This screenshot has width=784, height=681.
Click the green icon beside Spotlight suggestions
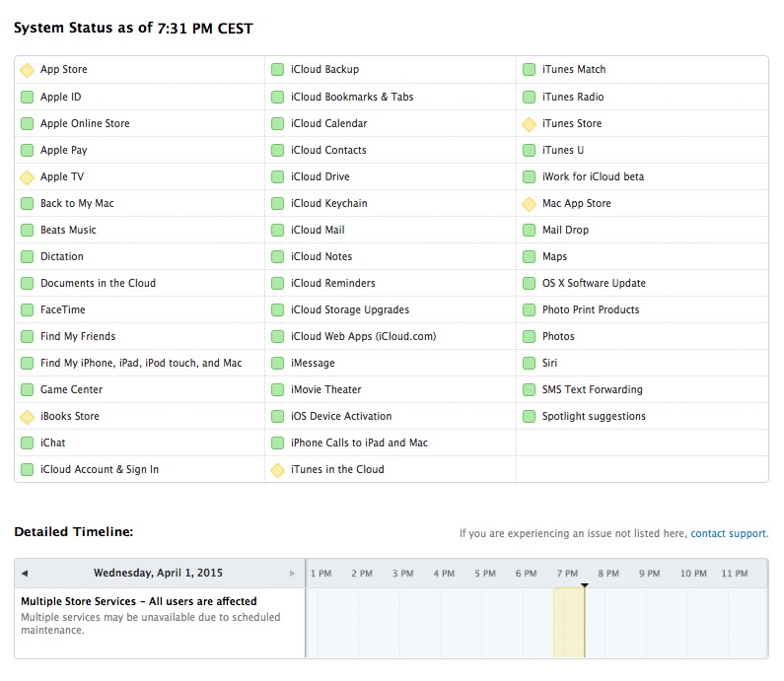[x=529, y=416]
